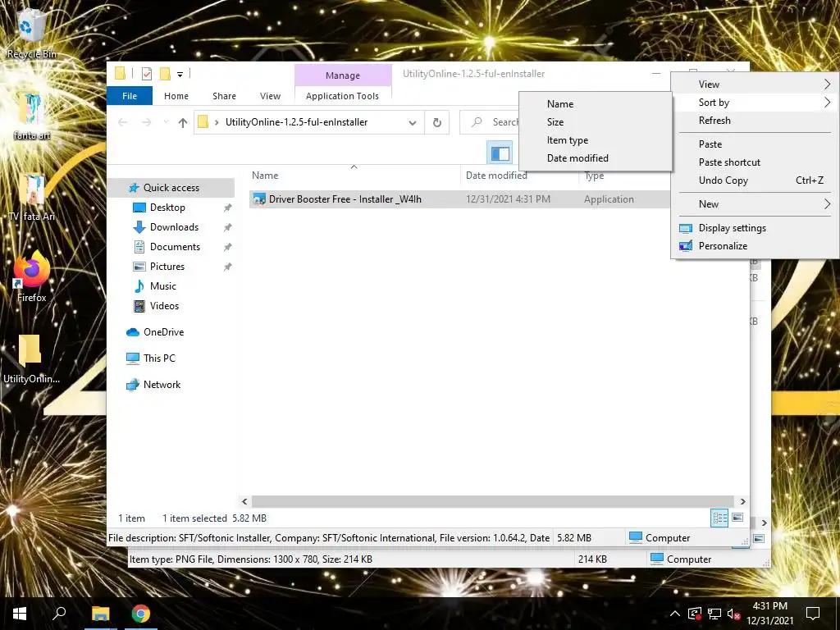Open Documents in the navigation pane
This screenshot has height=630, width=840.
[x=175, y=247]
